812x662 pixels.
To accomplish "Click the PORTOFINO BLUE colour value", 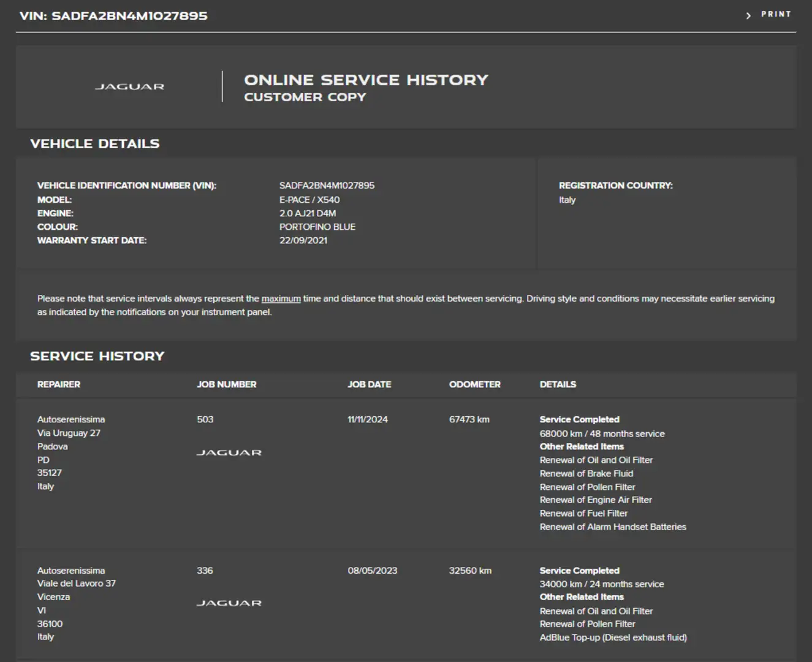I will click(x=317, y=227).
